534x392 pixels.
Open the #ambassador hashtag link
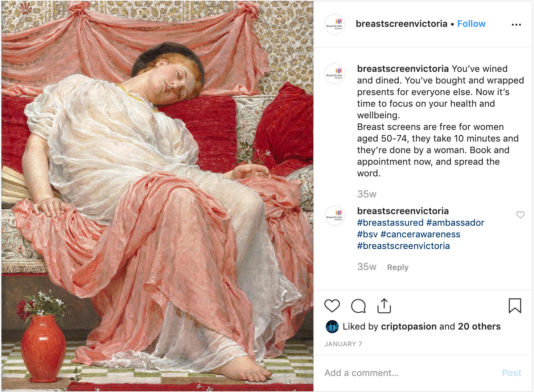(x=455, y=222)
